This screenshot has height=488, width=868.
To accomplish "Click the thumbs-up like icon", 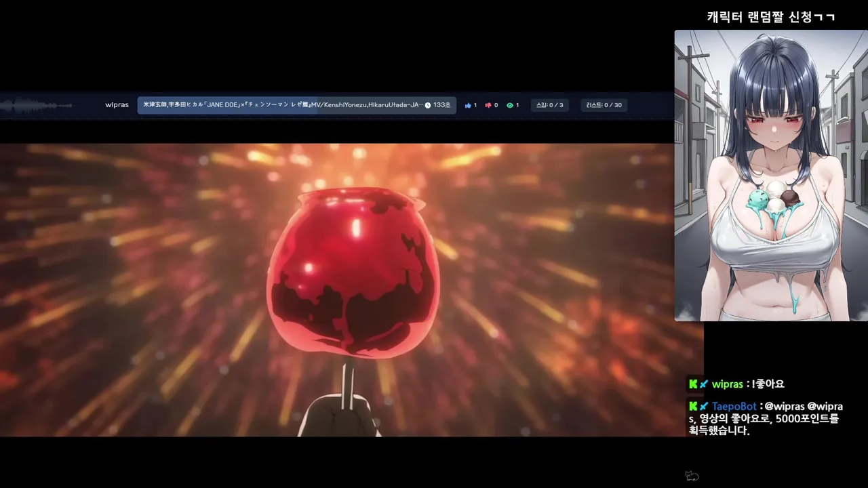I will (468, 105).
